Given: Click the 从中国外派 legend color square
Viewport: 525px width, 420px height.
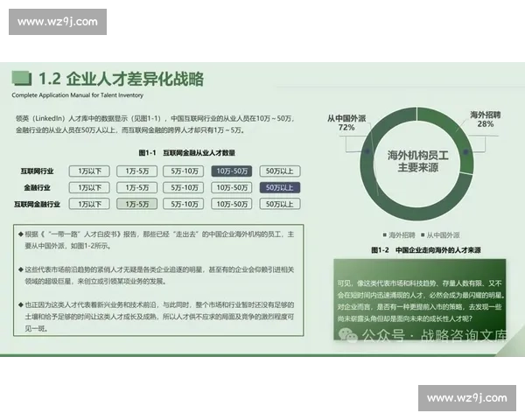Looking at the screenshot, I should point(423,234).
